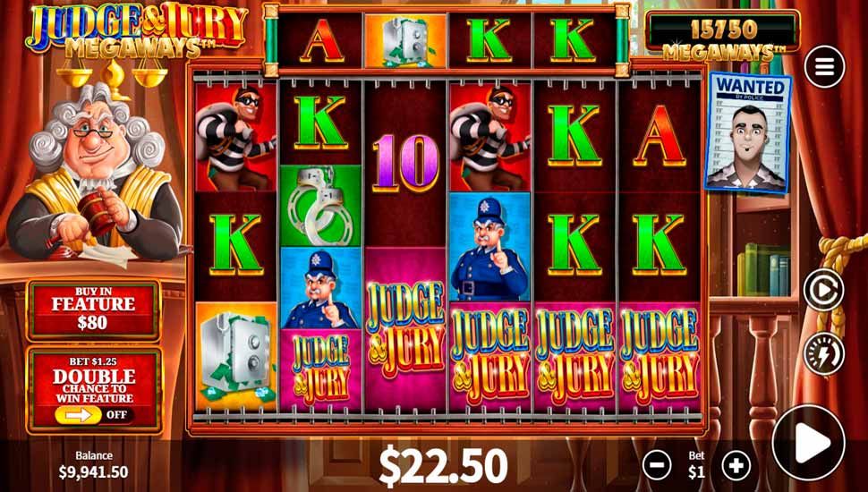Toggle Double Chance to Win Feature switch
The width and height of the screenshot is (868, 492).
(x=95, y=414)
